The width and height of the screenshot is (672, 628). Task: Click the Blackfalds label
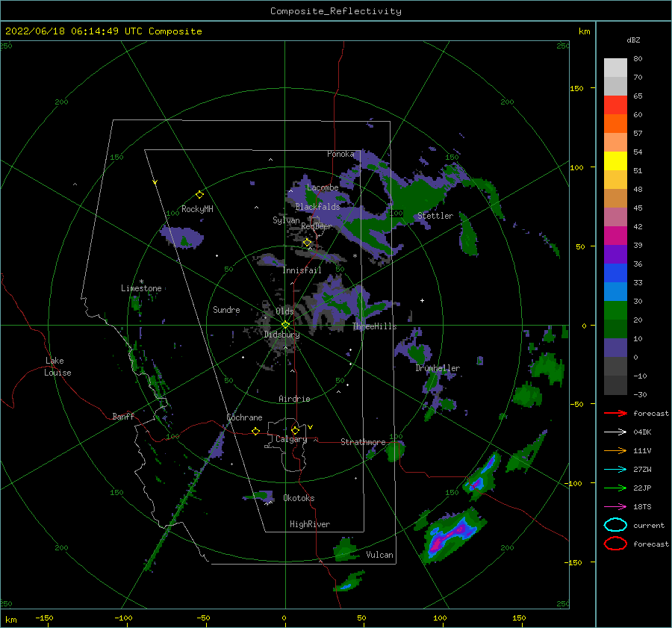(x=317, y=207)
